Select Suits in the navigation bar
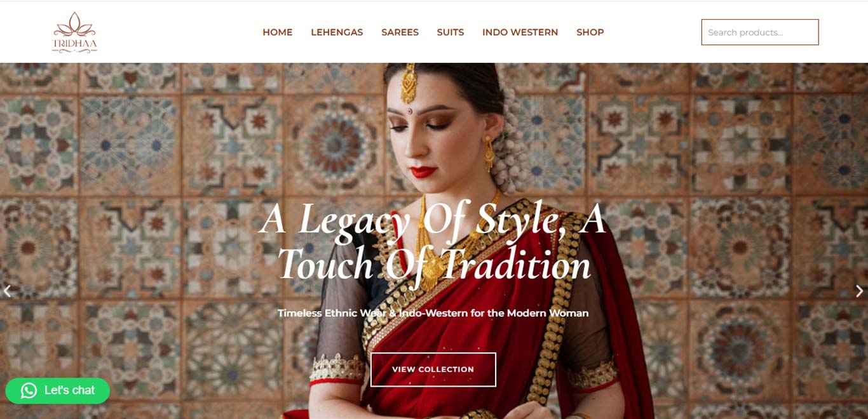 coord(451,32)
